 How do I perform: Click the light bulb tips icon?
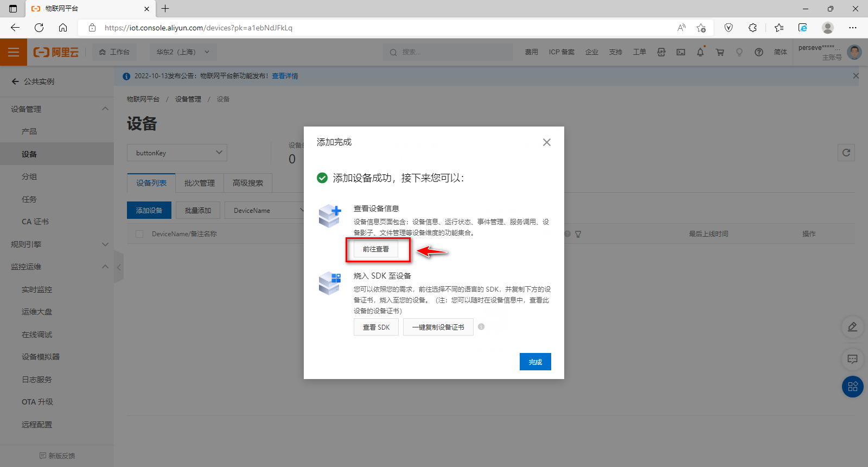(x=739, y=52)
